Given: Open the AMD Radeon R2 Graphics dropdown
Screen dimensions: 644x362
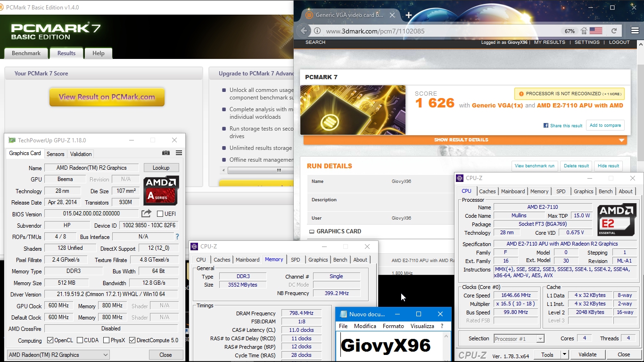Looking at the screenshot, I should click(x=58, y=355).
